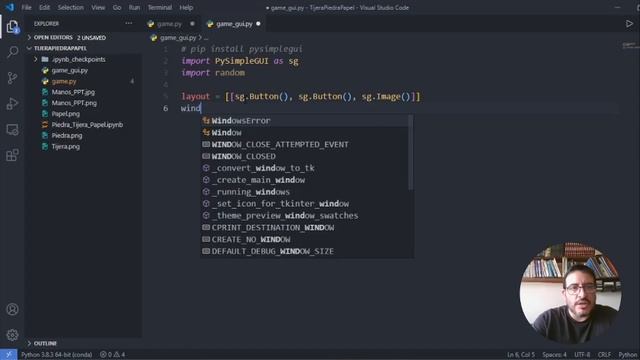Open game.py in the explorer
640x360 pixels.
click(64, 81)
